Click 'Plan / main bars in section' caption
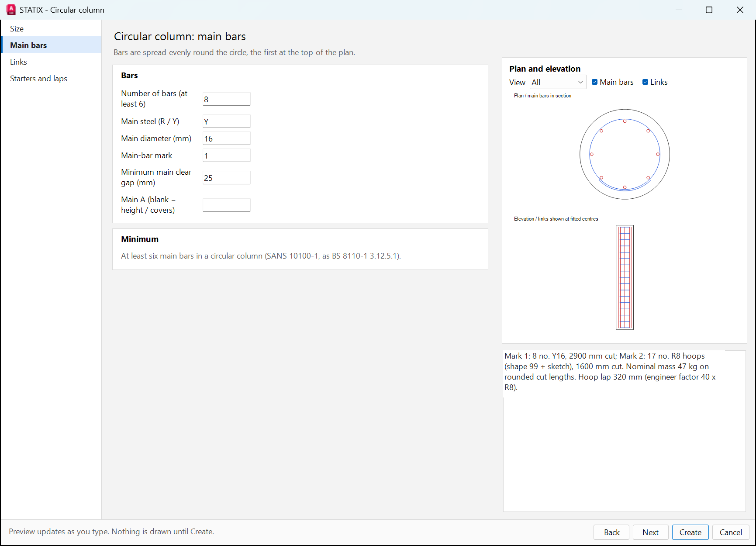The height and width of the screenshot is (546, 756). pyautogui.click(x=542, y=96)
